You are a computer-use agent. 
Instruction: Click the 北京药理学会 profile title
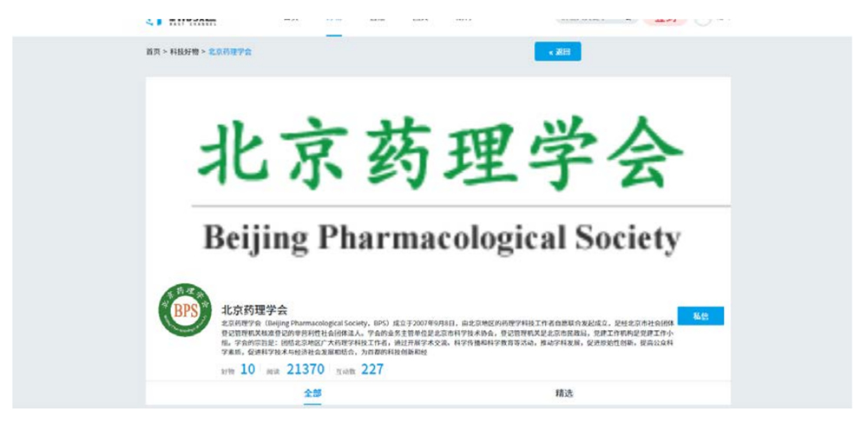(x=254, y=309)
